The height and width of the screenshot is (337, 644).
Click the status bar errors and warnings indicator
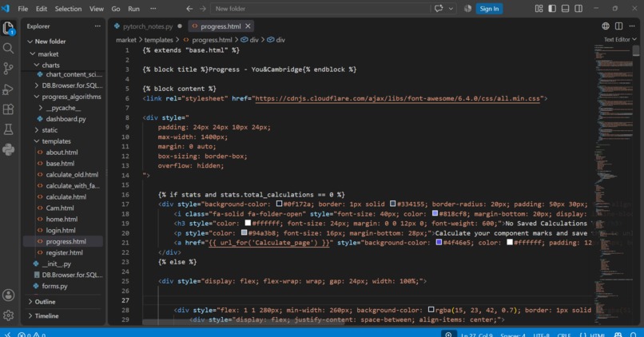point(32,335)
